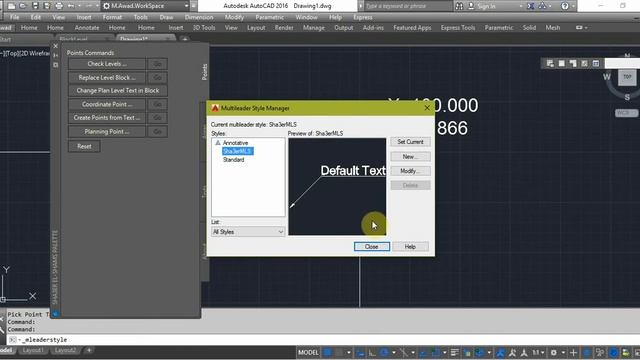Switch to the Layout1 tab
This screenshot has width=640, height=360.
33,350
